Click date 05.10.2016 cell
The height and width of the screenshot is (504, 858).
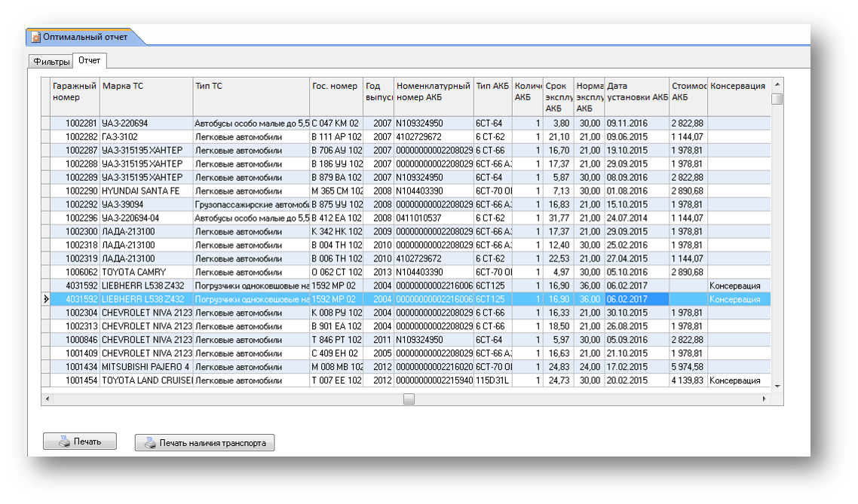coord(637,272)
